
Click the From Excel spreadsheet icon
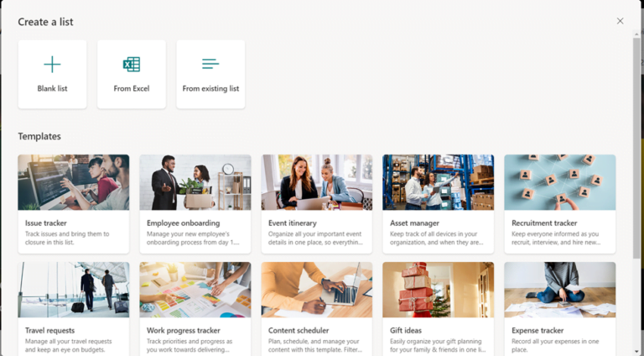[x=132, y=65]
